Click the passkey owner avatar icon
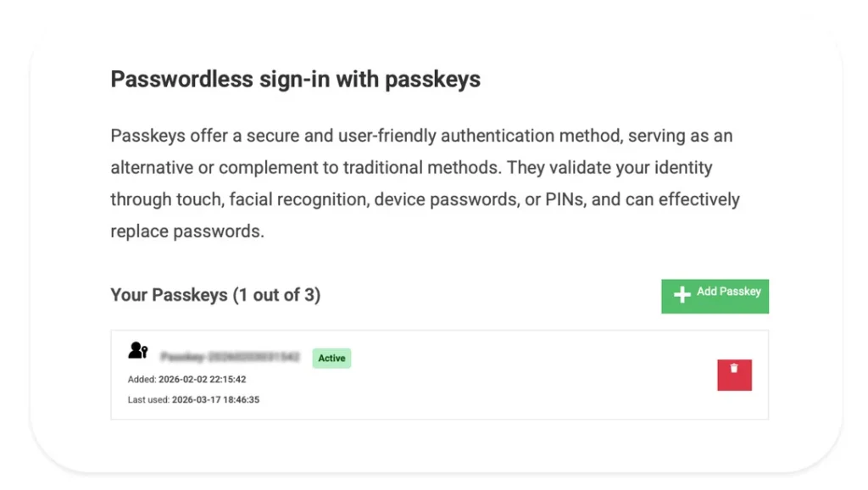 coord(134,348)
